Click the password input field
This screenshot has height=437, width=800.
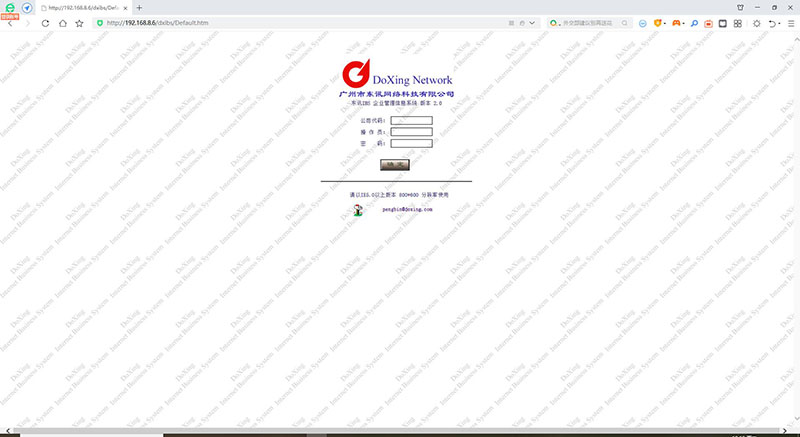click(x=411, y=143)
